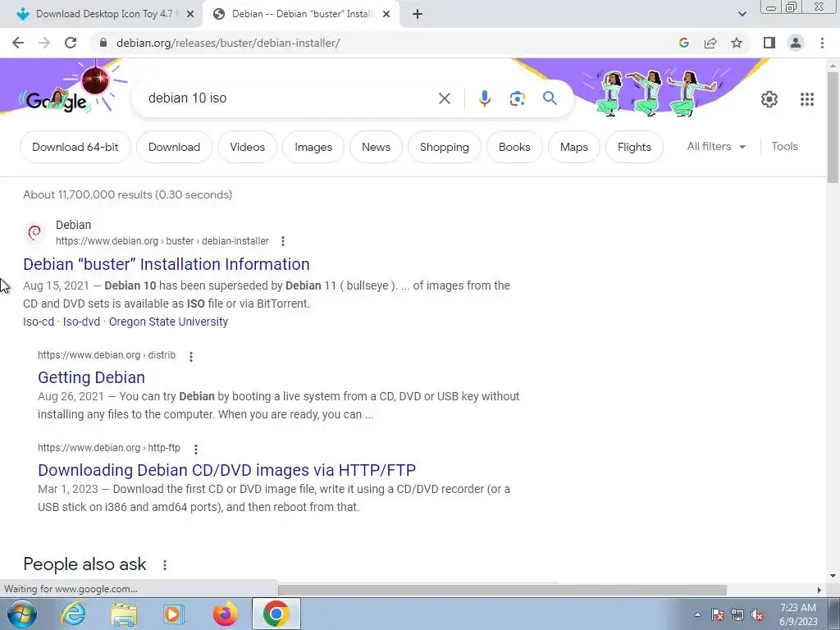Click the muted volume tray icon
The image size is (840, 630).
(x=757, y=615)
